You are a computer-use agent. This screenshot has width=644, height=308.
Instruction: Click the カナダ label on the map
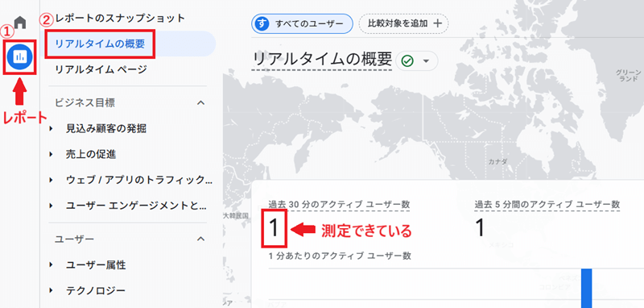point(497,160)
